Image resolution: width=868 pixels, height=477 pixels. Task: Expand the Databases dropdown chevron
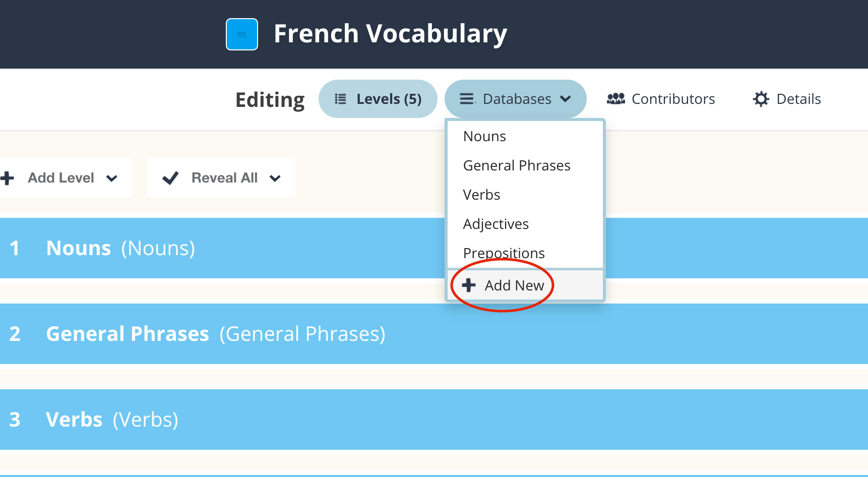(566, 99)
